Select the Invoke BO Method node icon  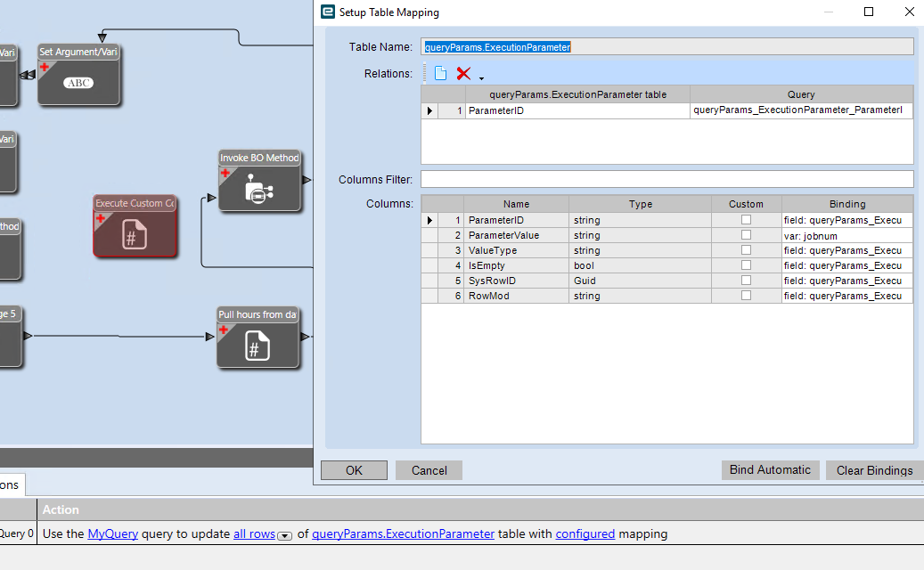pyautogui.click(x=258, y=189)
